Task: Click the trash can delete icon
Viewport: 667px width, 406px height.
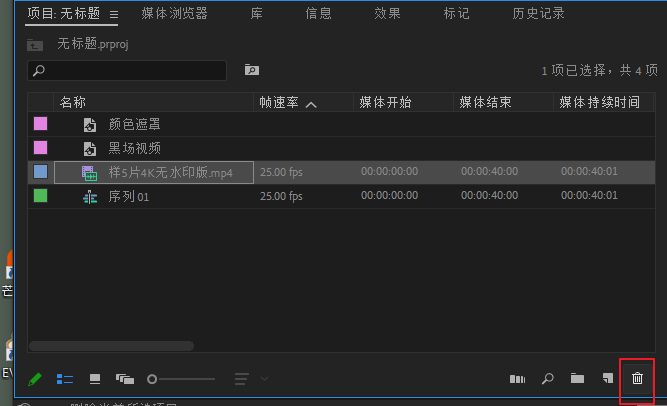Action: (637, 379)
